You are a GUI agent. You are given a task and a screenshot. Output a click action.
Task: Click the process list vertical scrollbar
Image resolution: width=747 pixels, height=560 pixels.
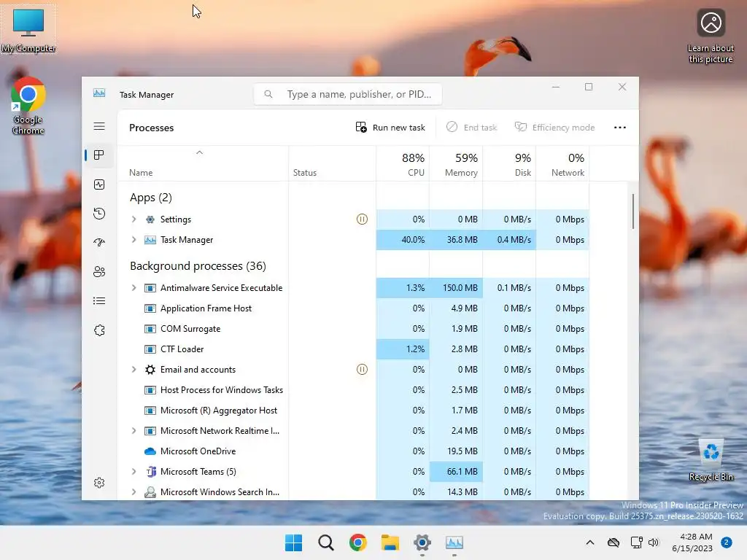633,212
